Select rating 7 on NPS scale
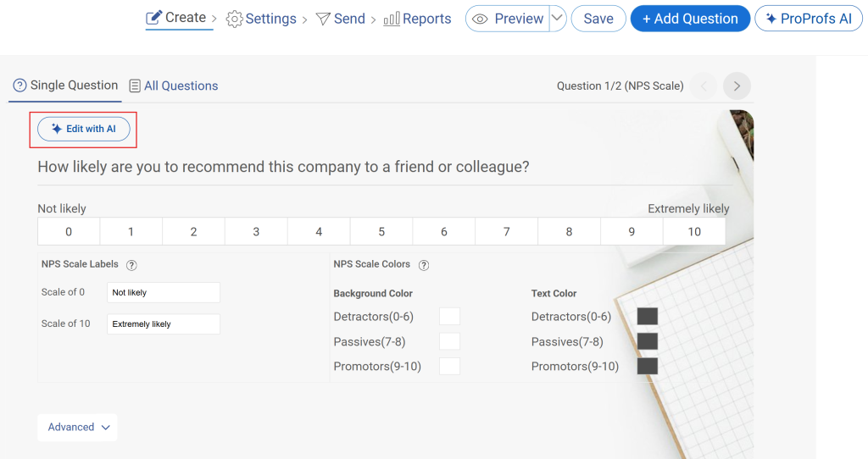Image resolution: width=868 pixels, height=459 pixels. point(507,232)
